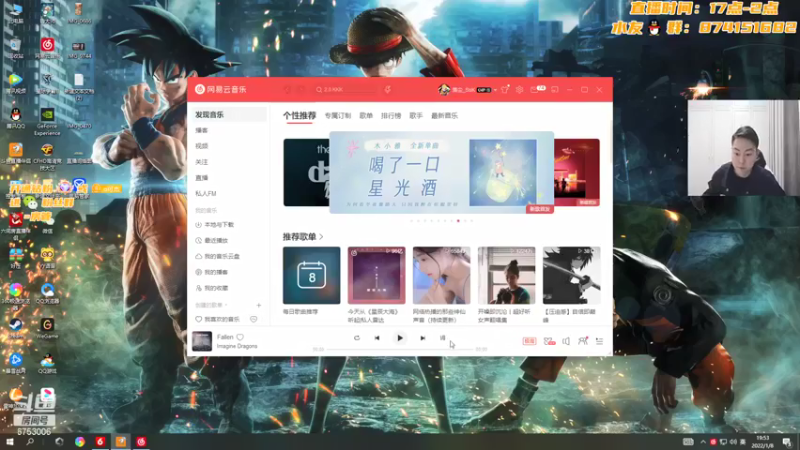This screenshot has height=450, width=800.
Task: Go back with the navigation back arrow
Action: tap(287, 90)
